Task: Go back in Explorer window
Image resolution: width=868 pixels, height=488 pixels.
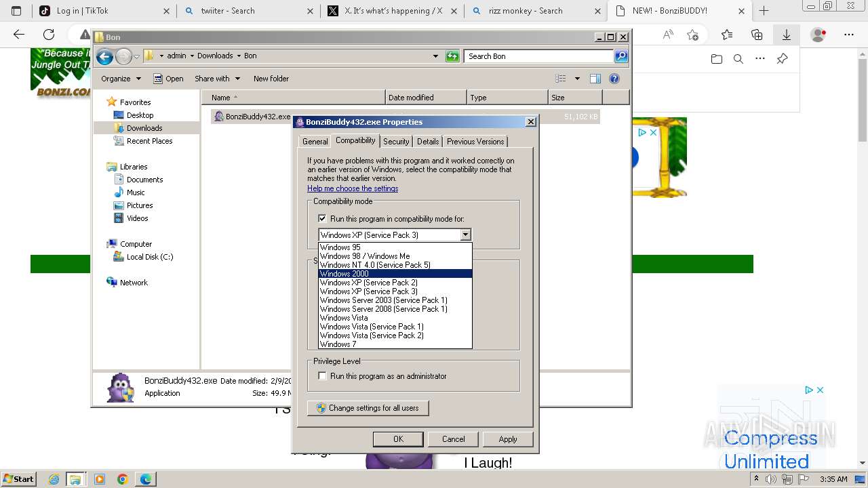Action: pos(104,56)
